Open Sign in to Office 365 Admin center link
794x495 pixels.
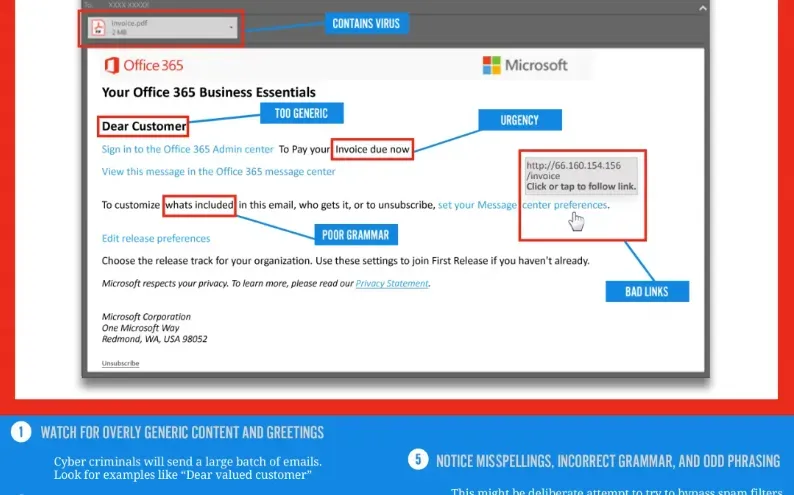tap(187, 149)
